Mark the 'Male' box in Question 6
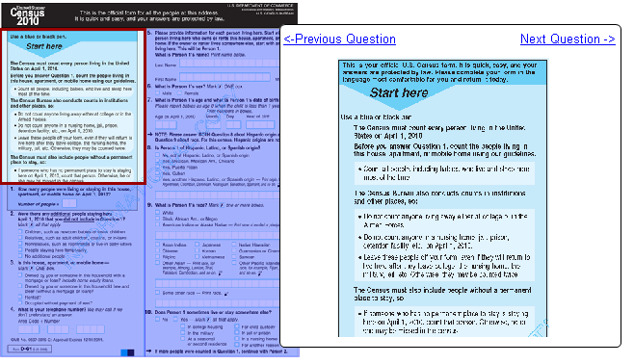634x364 pixels. coord(158,92)
